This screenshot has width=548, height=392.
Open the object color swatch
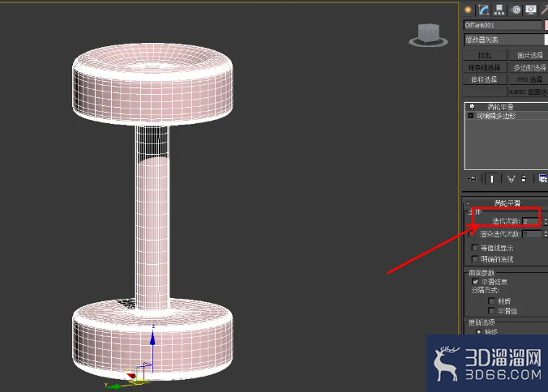(x=546, y=25)
